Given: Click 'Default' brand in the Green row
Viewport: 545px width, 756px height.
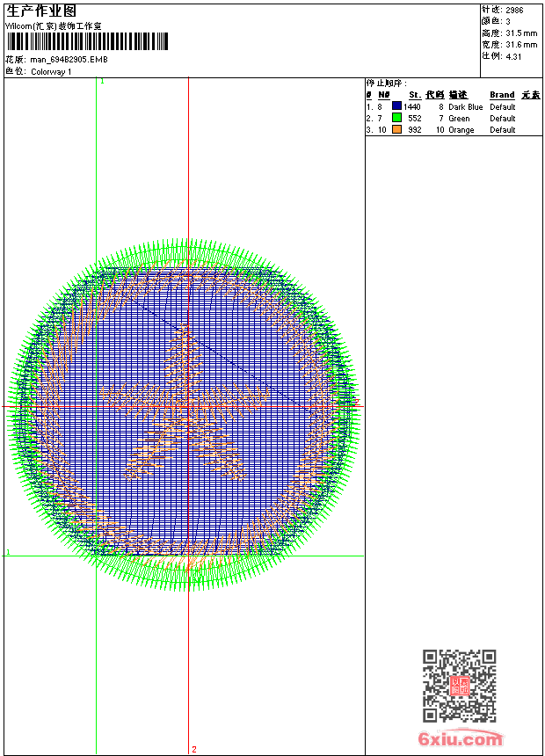Looking at the screenshot, I should [503, 118].
